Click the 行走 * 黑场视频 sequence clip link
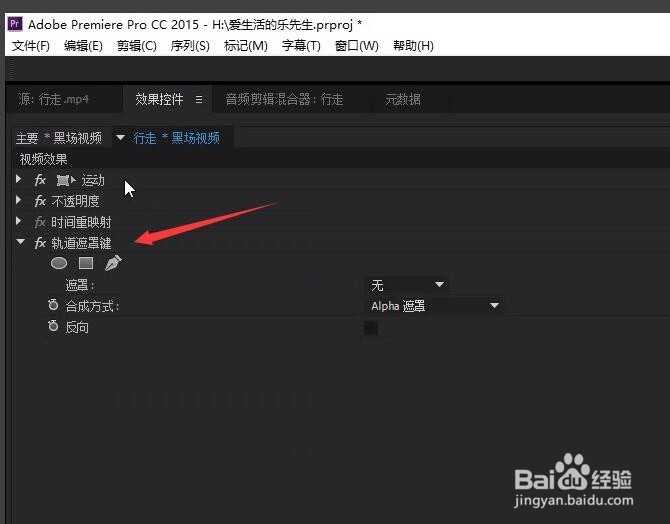Image resolution: width=670 pixels, height=524 pixels. point(176,138)
